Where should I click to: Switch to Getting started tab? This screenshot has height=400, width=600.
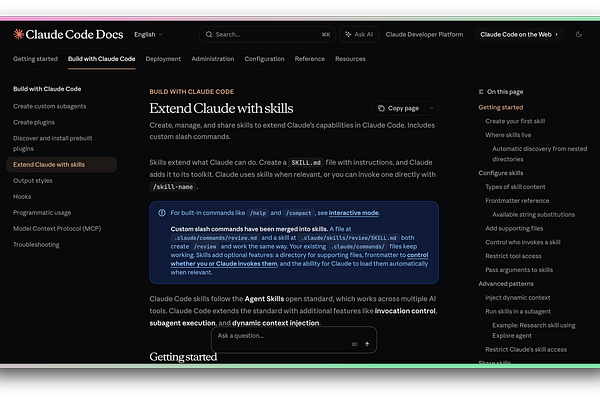tap(35, 59)
